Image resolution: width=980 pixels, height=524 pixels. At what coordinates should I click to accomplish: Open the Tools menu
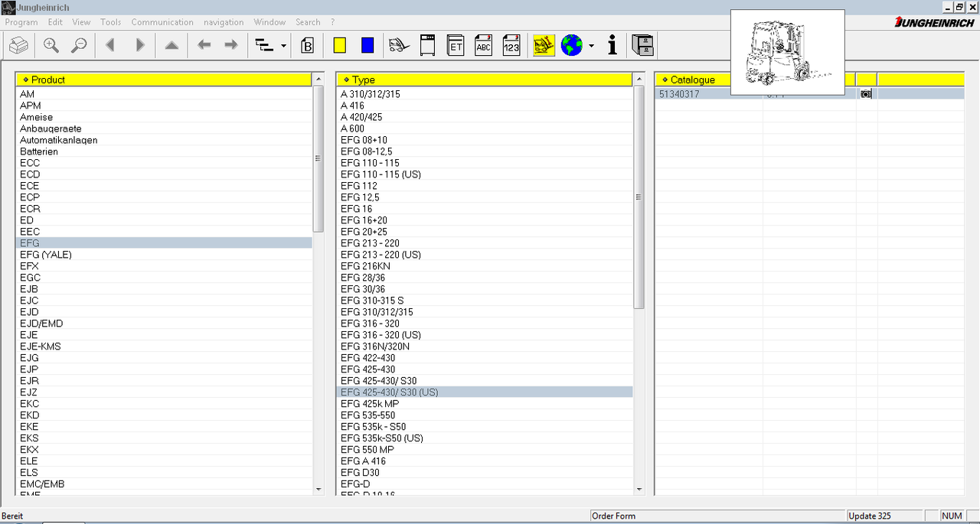pyautogui.click(x=111, y=22)
